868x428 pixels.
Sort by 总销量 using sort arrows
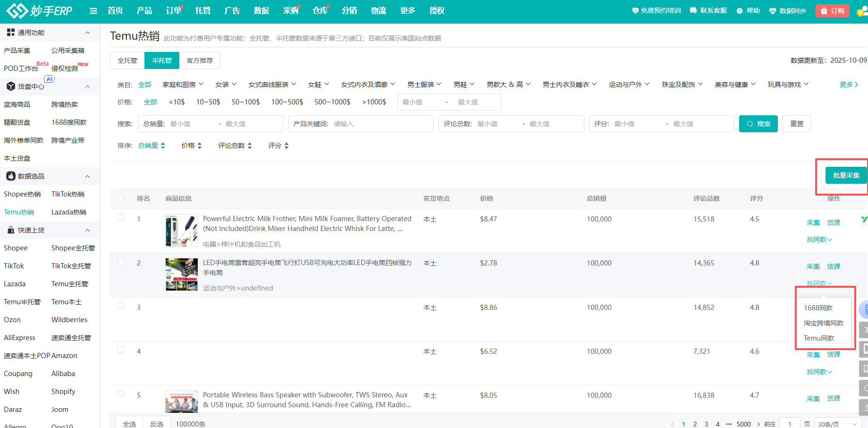pyautogui.click(x=163, y=146)
